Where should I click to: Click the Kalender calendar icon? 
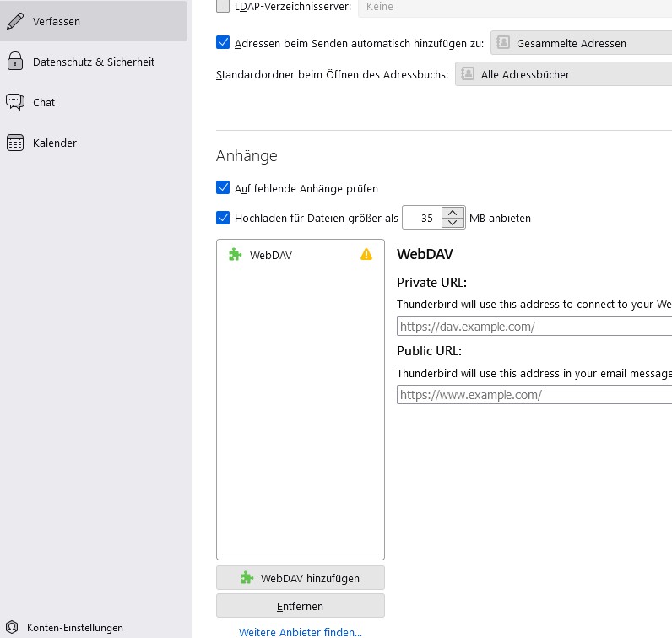coord(14,143)
